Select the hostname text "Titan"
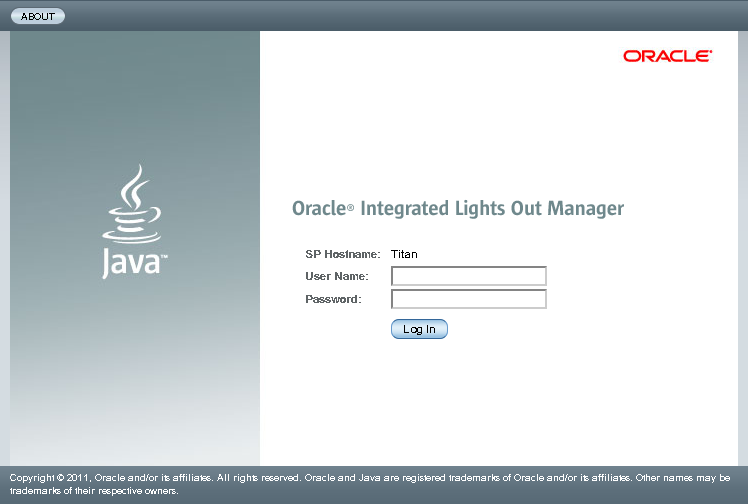 coord(404,254)
